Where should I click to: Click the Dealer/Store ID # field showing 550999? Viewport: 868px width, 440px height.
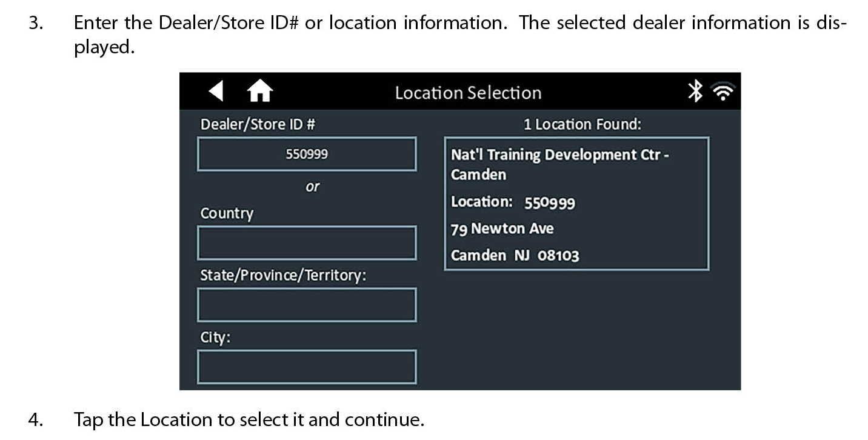(307, 154)
